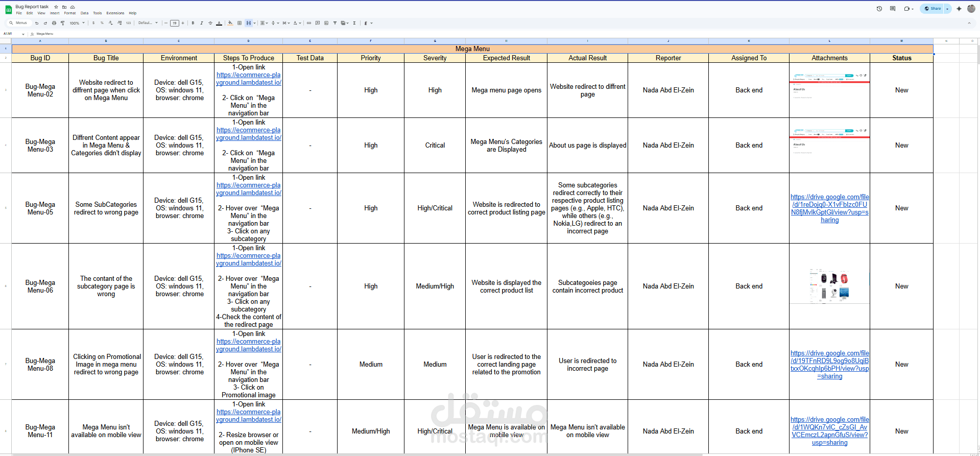Image resolution: width=980 pixels, height=456 pixels.
Task: Open vertical align dropdown
Action: [275, 23]
